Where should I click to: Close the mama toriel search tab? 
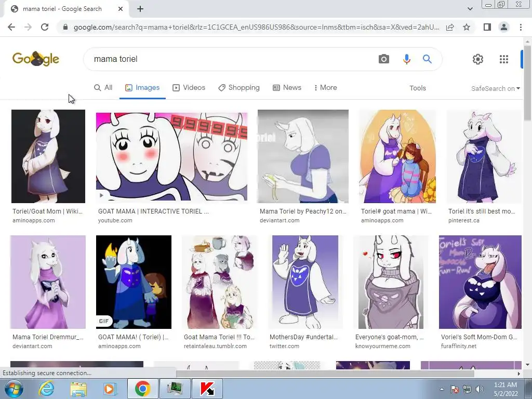pos(121,9)
